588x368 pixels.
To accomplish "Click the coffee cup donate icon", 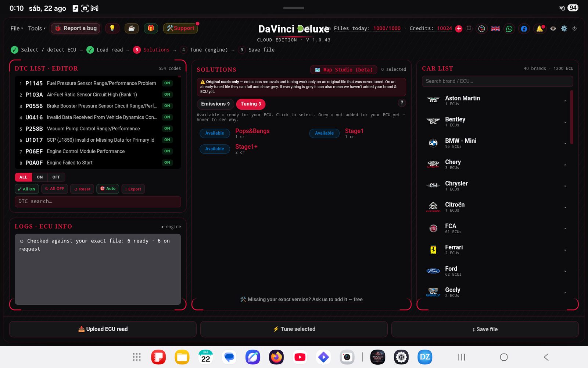I will pyautogui.click(x=132, y=28).
